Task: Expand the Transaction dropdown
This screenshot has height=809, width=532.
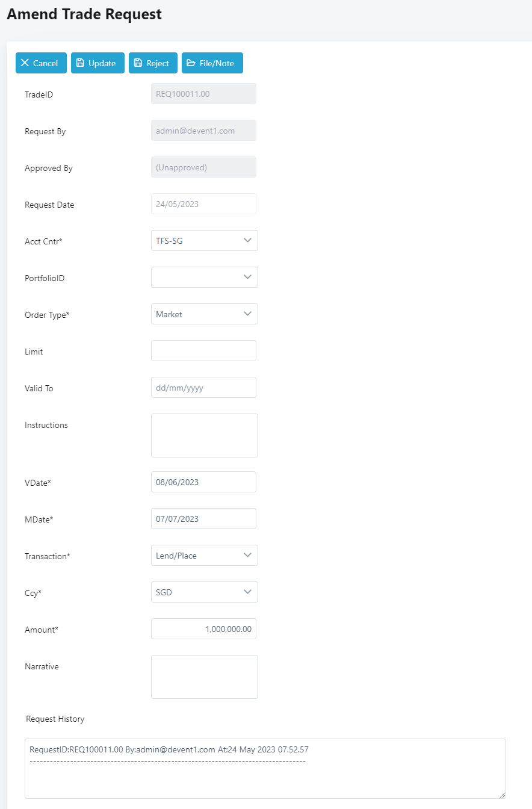Action: click(x=204, y=556)
